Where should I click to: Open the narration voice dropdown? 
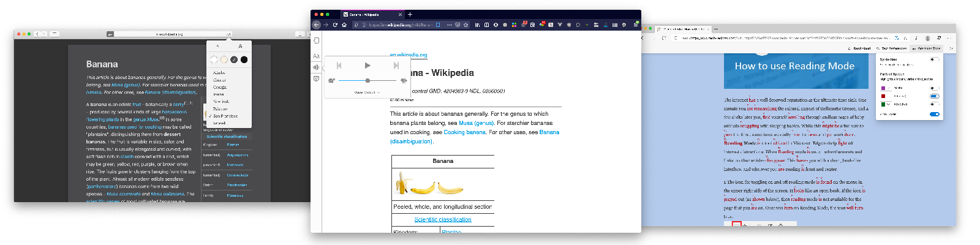[x=367, y=92]
